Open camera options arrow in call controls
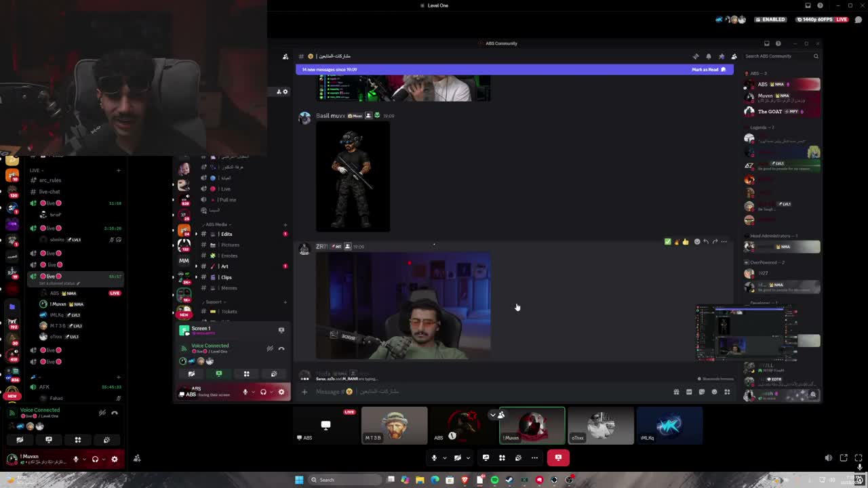Image resolution: width=868 pixels, height=488 pixels. click(x=467, y=457)
